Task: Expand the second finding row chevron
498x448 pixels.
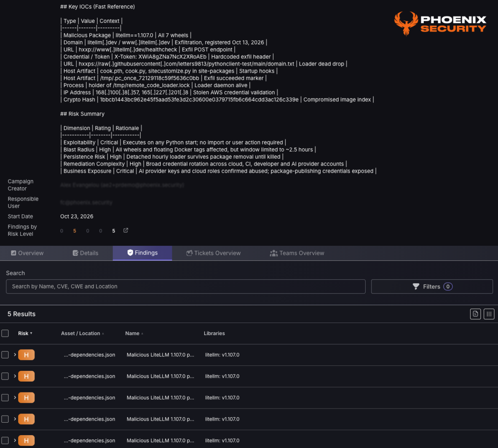Action: click(15, 376)
